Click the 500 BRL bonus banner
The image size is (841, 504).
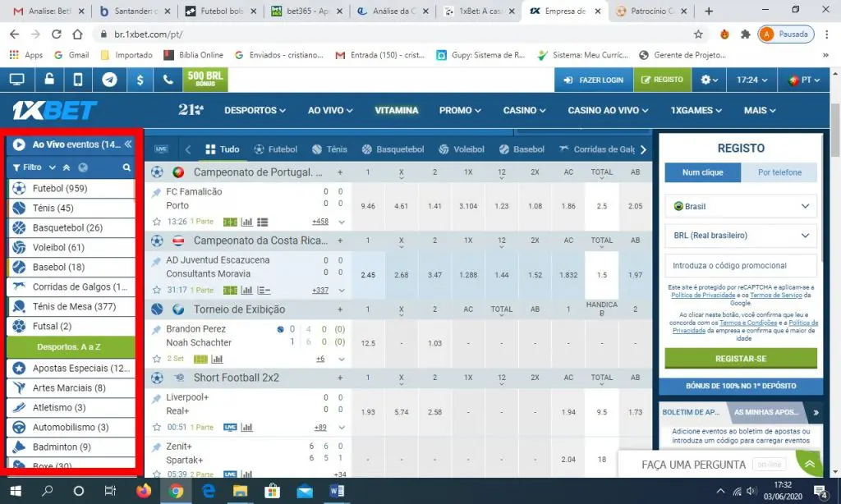pyautogui.click(x=205, y=80)
